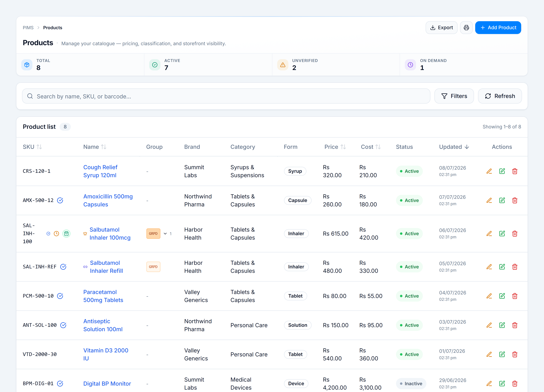544x392 pixels.
Task: Expand the Salbutamol group chevron showing 1 member
Action: tap(165, 233)
